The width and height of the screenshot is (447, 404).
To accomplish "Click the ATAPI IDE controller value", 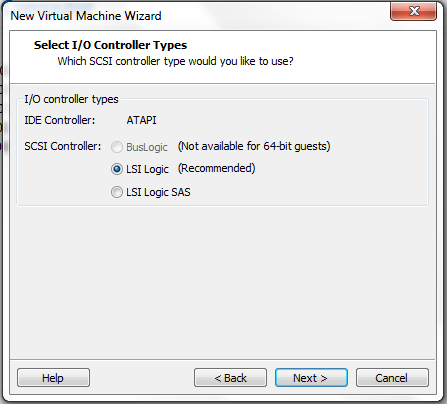I will pos(141,120).
